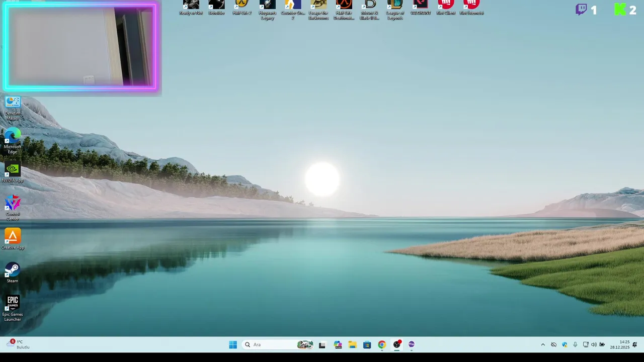Screen dimensions: 644x362
Task: Select the Riot İstemcisi desktop icon
Action: (x=471, y=8)
